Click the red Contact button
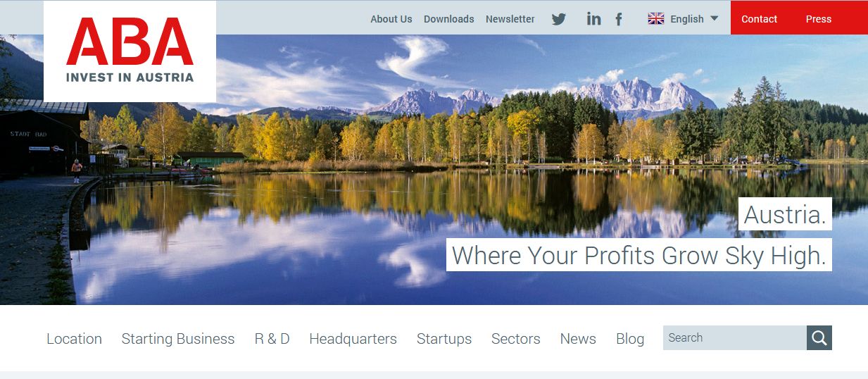Viewport: 868px width, 379px height. pos(760,19)
